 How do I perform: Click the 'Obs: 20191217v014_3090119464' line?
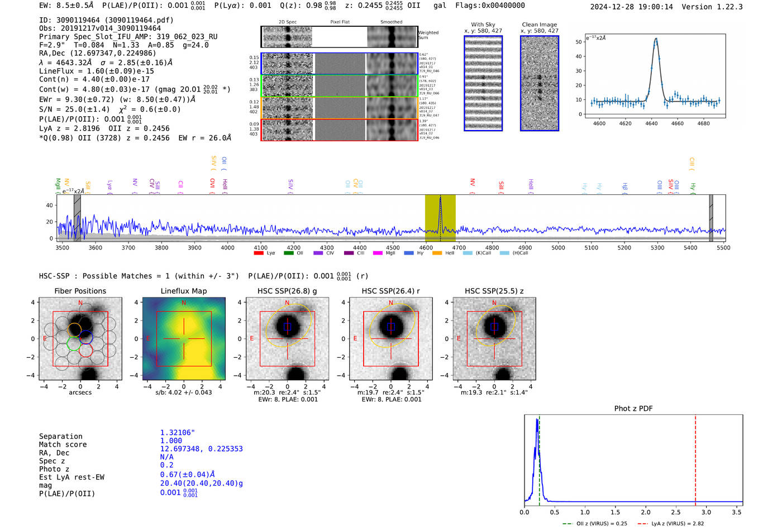pyautogui.click(x=100, y=28)
